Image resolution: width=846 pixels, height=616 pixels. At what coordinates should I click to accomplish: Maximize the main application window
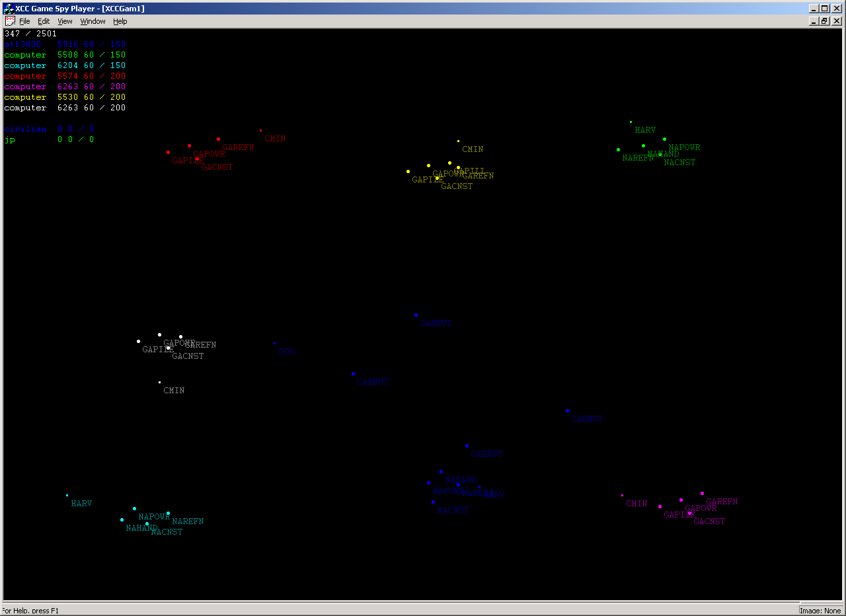click(x=824, y=9)
